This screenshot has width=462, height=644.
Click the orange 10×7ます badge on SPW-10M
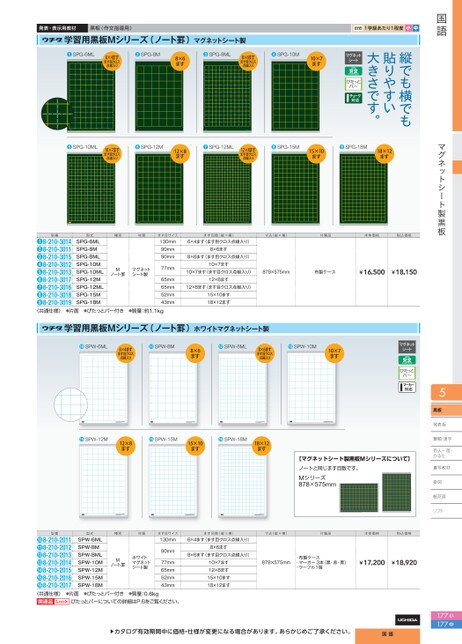(334, 353)
